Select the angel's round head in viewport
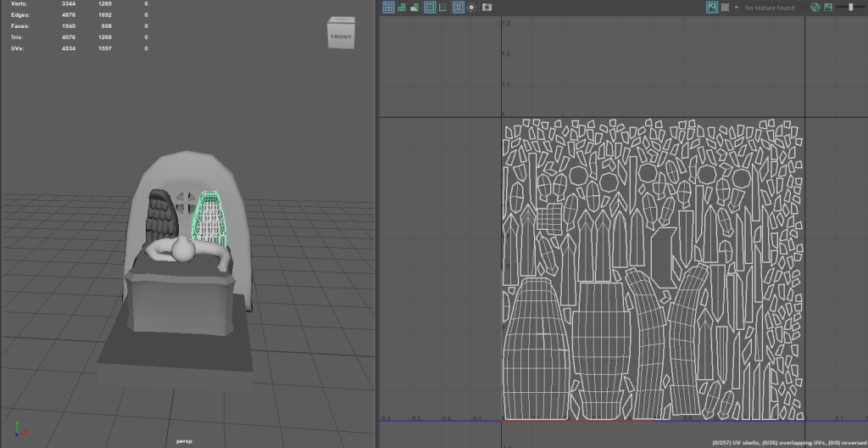This screenshot has width=868, height=448. pos(181,249)
